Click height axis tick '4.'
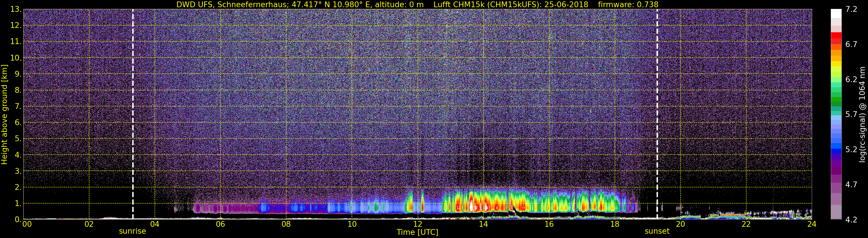 (x=18, y=155)
